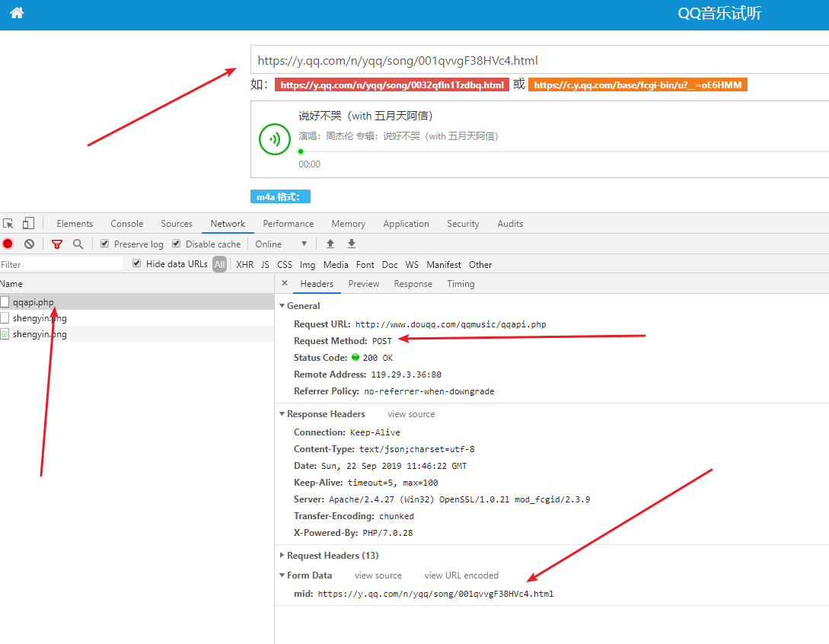
Task: Filter requests by Media
Action: [x=336, y=264]
